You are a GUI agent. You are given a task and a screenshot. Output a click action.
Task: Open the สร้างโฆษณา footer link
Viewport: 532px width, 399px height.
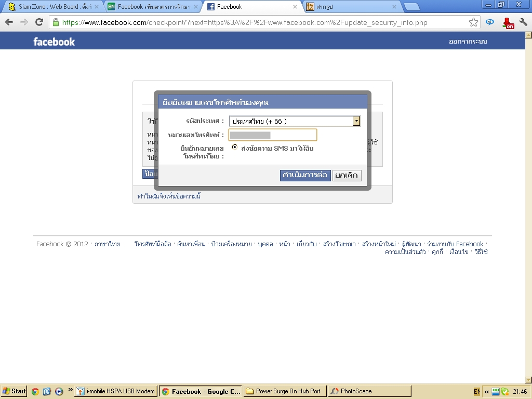point(339,244)
